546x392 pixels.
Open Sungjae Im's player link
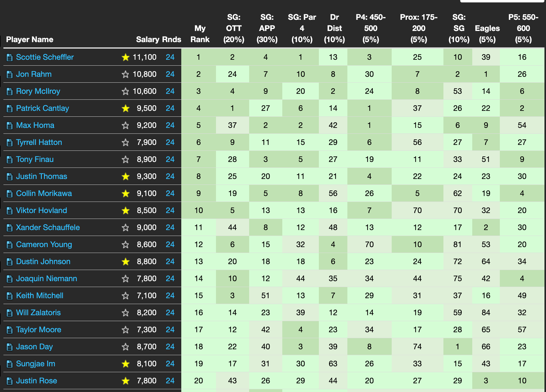click(35, 364)
